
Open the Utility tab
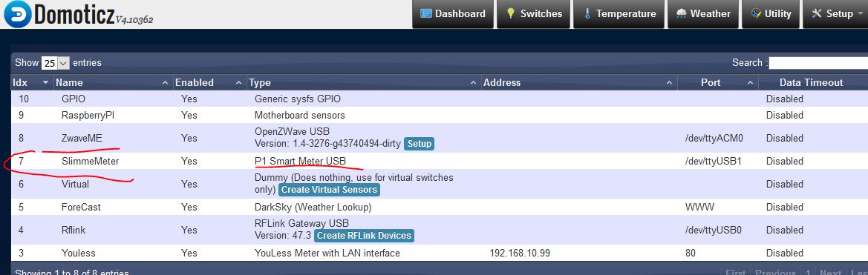pos(771,14)
